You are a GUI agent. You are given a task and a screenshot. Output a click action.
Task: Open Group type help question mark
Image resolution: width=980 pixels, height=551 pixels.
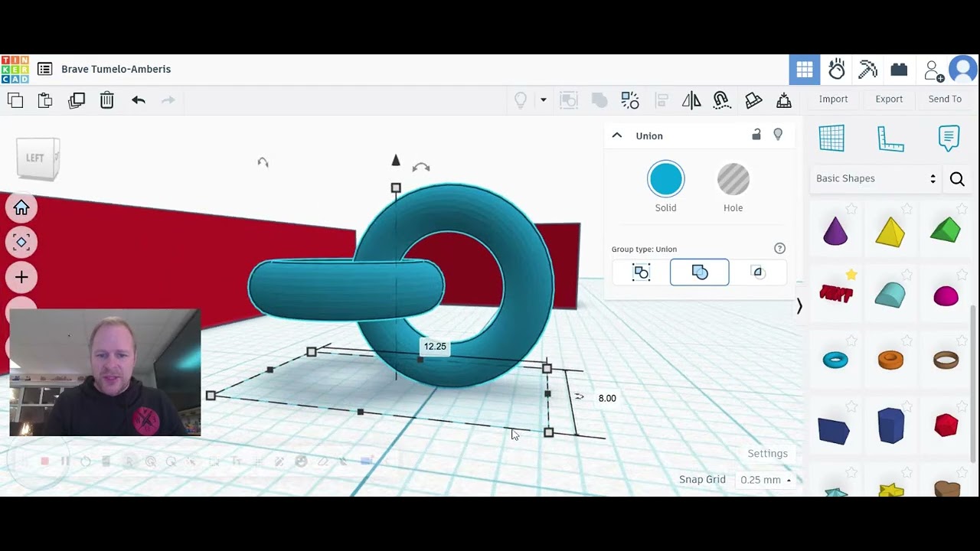click(x=779, y=248)
